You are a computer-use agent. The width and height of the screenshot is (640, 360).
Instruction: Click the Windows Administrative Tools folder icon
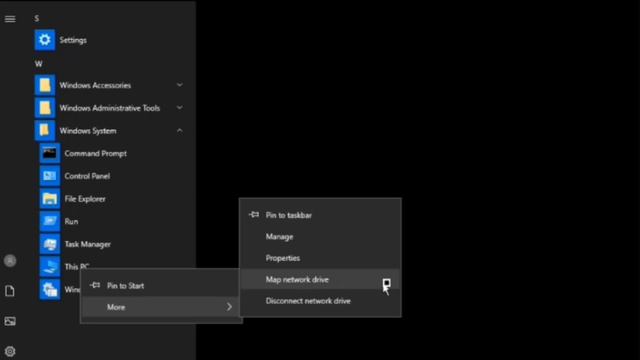pos(44,108)
